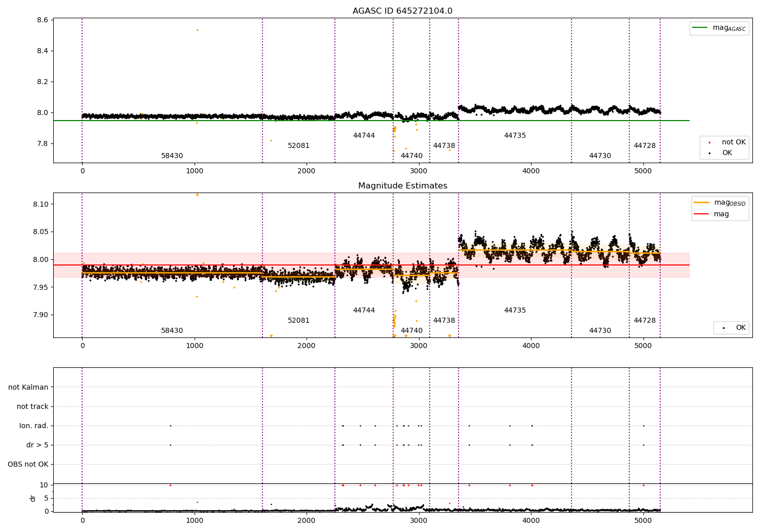Click obsid label 44728 in the AGASC plot
760x532 pixels.
pyautogui.click(x=645, y=146)
